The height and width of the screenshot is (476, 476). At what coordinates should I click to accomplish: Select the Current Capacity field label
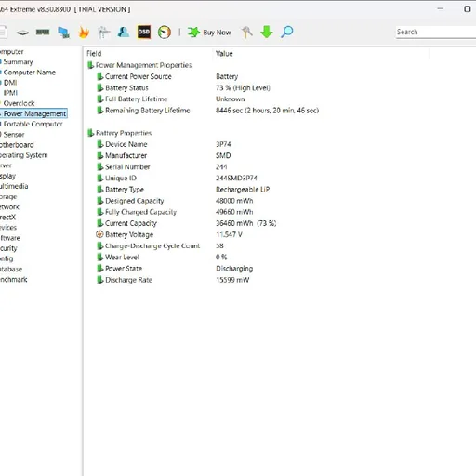pyautogui.click(x=131, y=223)
